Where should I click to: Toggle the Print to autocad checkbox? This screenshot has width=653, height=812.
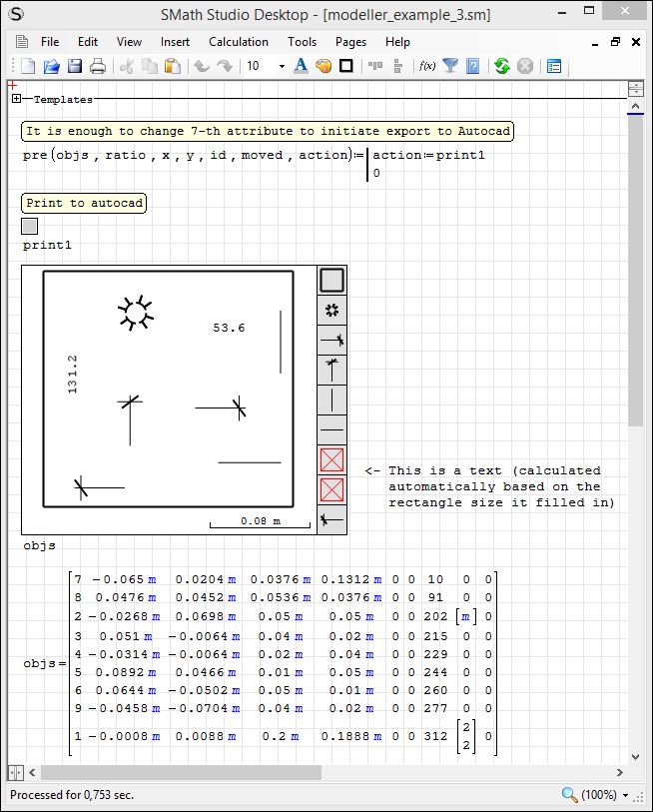point(30,227)
